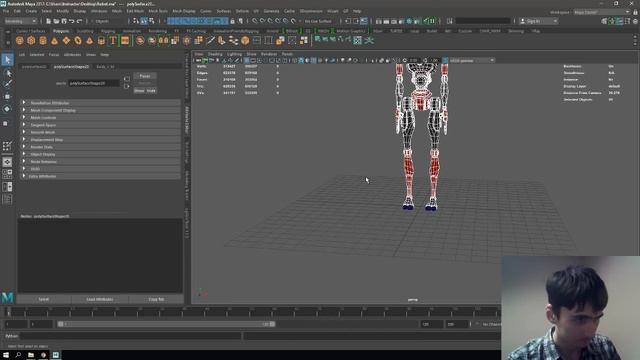Click the SVG shelf icon
The image size is (640, 360).
125,40
